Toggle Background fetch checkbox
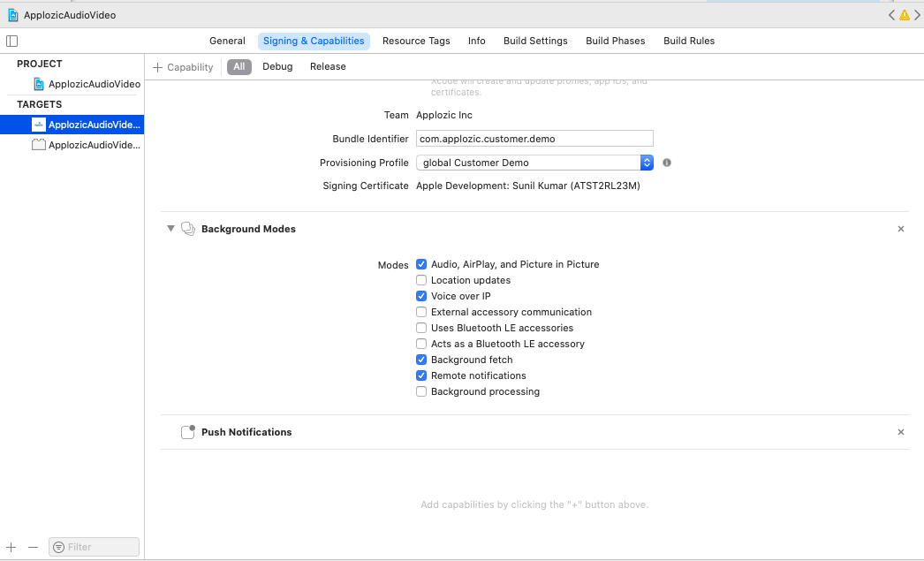 click(x=421, y=360)
